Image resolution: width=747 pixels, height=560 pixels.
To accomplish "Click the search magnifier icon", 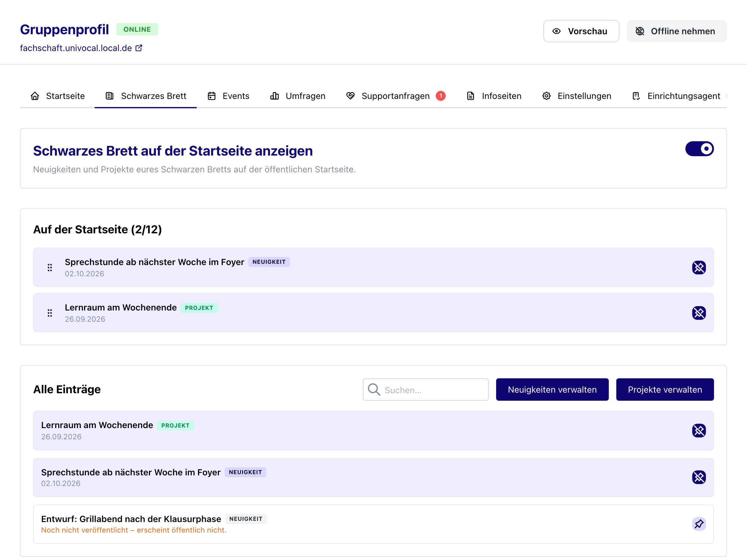I will [374, 389].
